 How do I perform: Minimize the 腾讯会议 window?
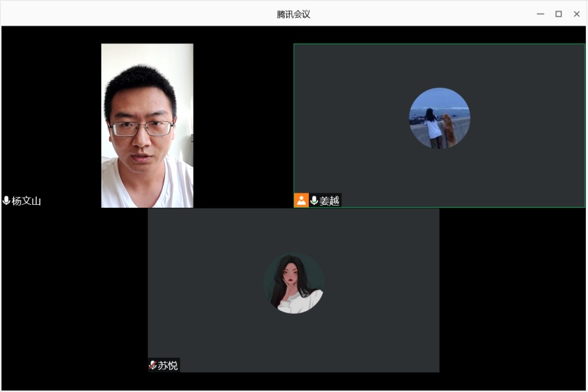pos(541,14)
